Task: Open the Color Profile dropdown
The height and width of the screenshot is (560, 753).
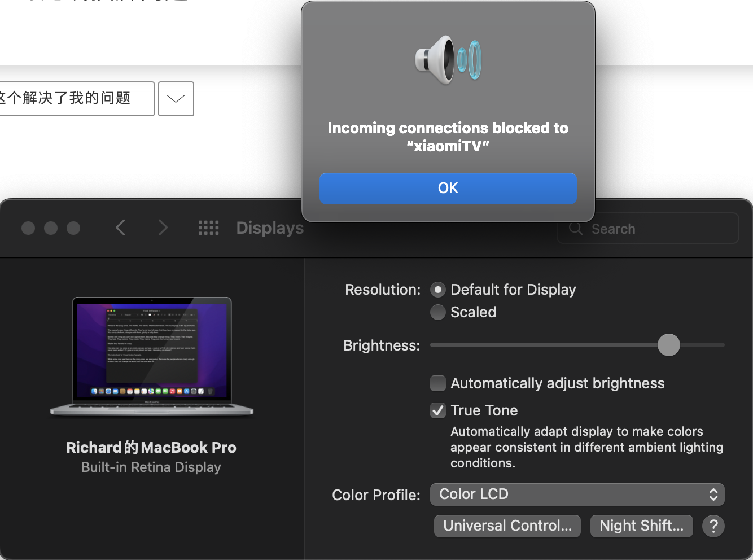Action: tap(577, 495)
